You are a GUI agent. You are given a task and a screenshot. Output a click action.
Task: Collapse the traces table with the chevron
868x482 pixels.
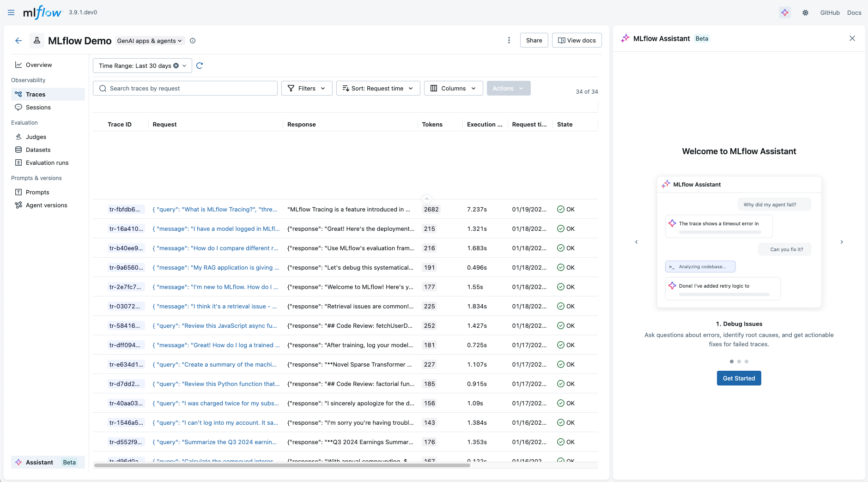point(426,199)
